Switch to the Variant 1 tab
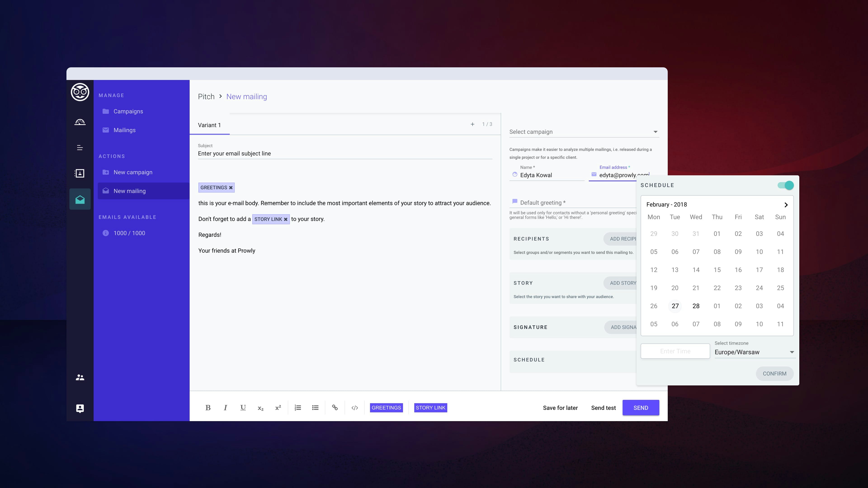This screenshot has width=868, height=488. click(209, 125)
